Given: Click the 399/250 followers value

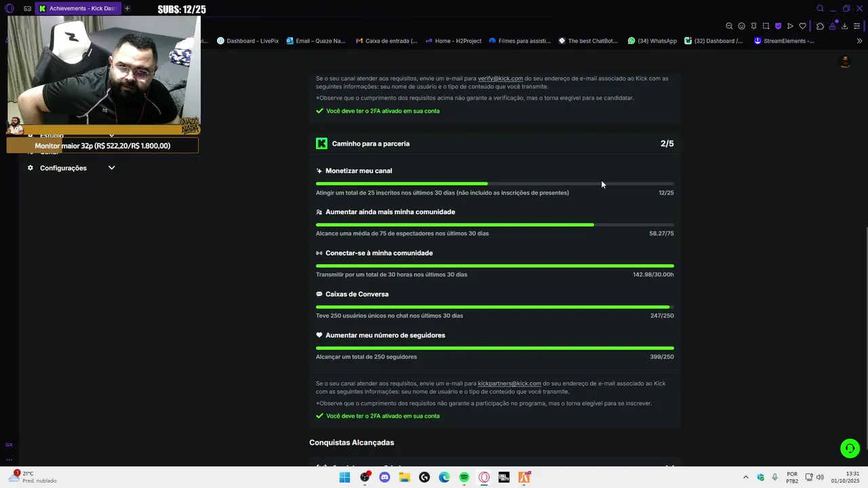Looking at the screenshot, I should click(x=662, y=357).
